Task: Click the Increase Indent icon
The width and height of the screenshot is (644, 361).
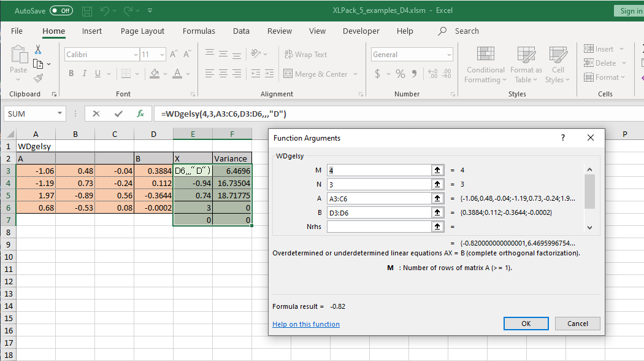Action: [x=269, y=74]
